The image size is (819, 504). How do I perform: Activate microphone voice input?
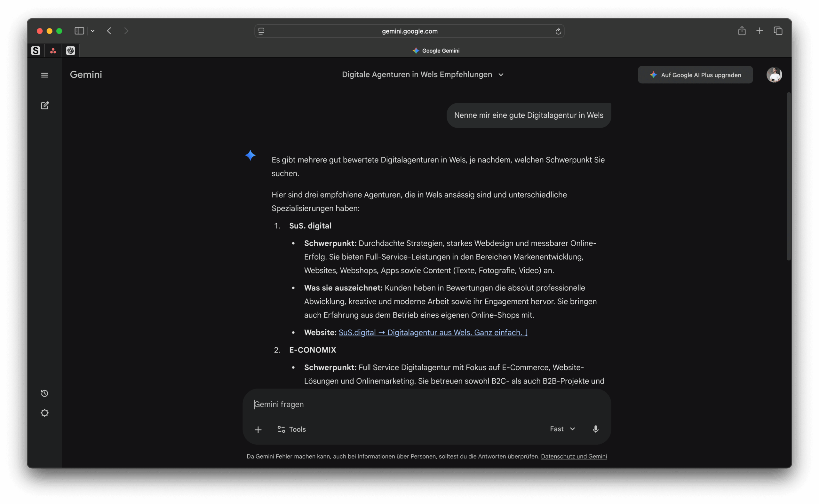[x=596, y=429]
